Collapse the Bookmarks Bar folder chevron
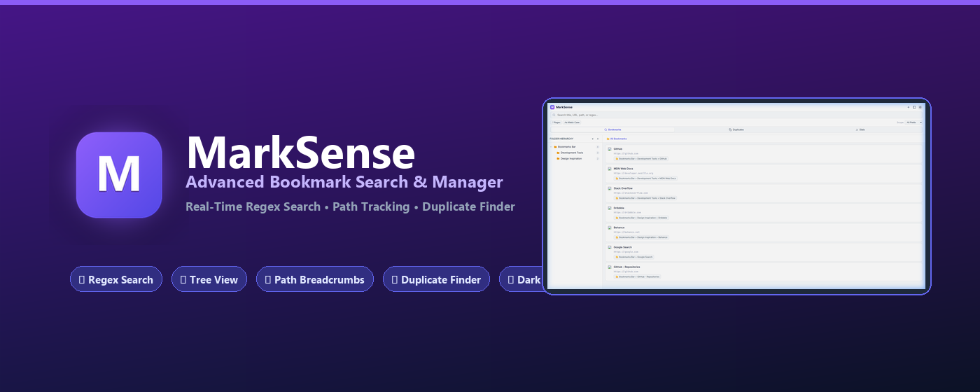Viewport: 980px width, 392px height. click(551, 147)
